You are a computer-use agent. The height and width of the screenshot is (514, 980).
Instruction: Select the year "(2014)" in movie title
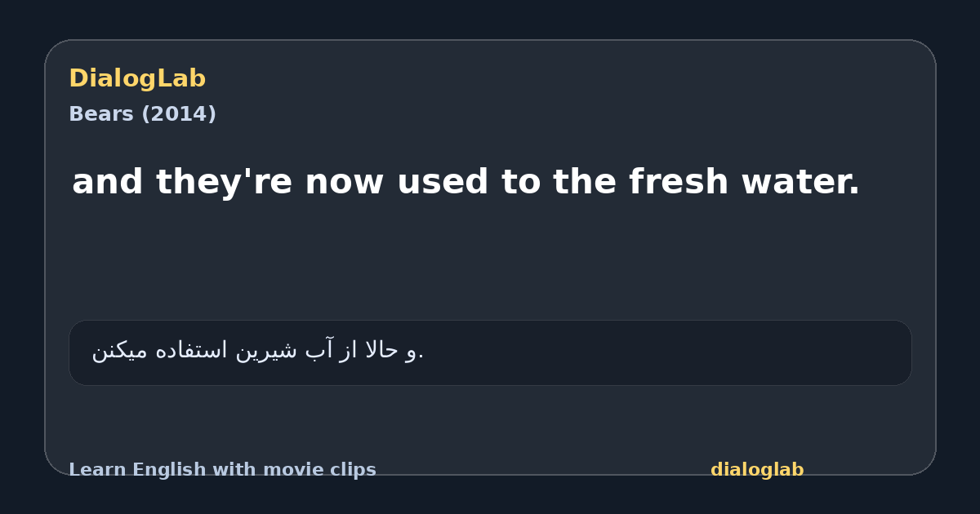tap(179, 114)
